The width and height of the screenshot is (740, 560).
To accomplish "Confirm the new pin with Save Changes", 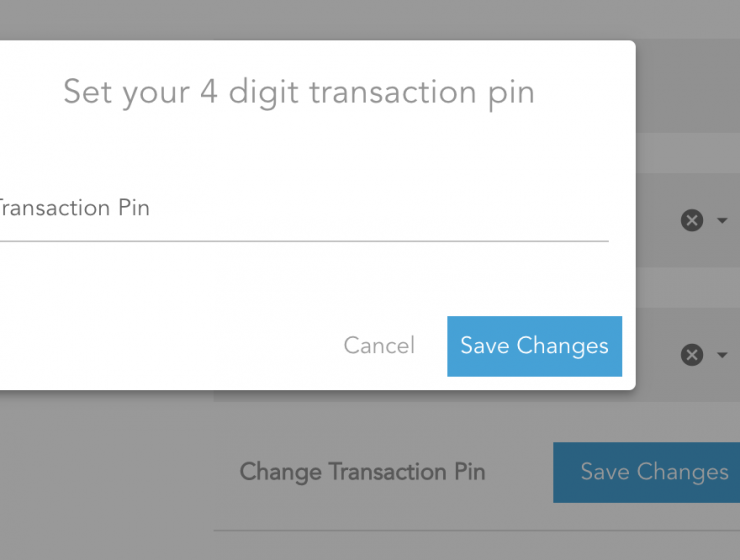I will [534, 346].
